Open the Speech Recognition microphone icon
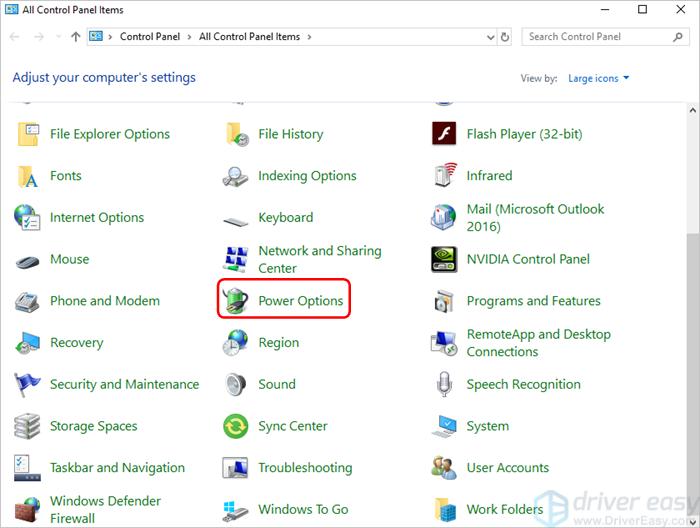 click(x=444, y=384)
